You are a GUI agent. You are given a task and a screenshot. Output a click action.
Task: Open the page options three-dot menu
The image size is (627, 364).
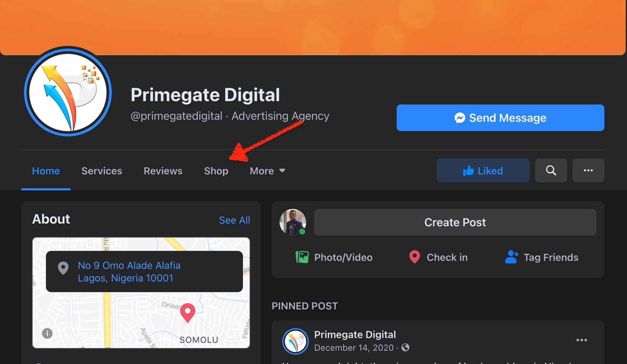(588, 170)
